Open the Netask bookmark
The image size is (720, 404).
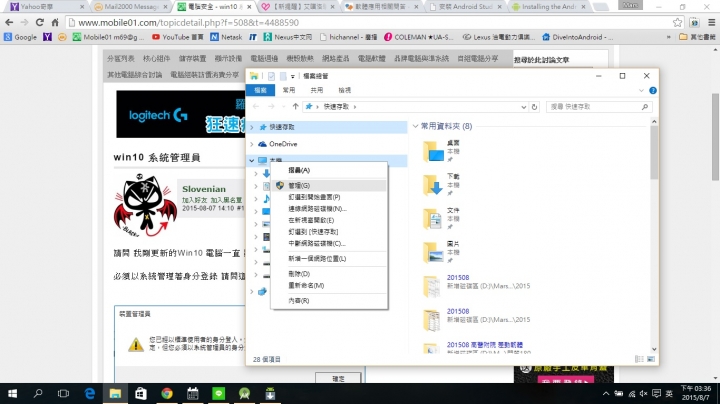coord(226,37)
